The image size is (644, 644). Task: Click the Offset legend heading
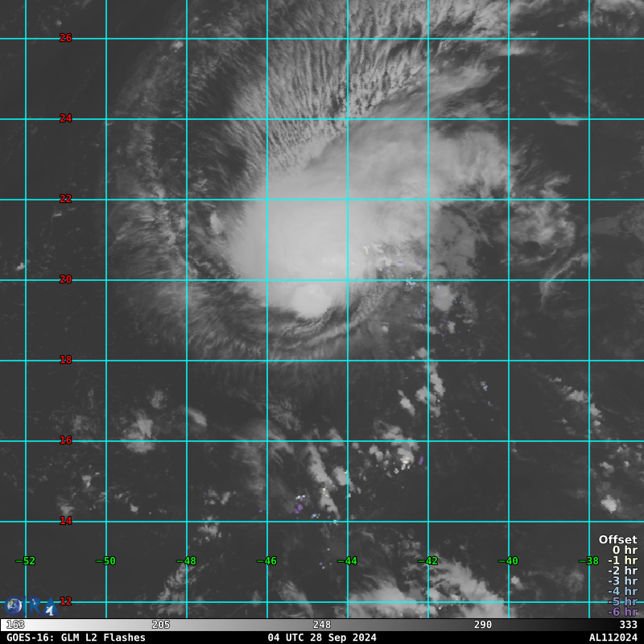coord(618,539)
